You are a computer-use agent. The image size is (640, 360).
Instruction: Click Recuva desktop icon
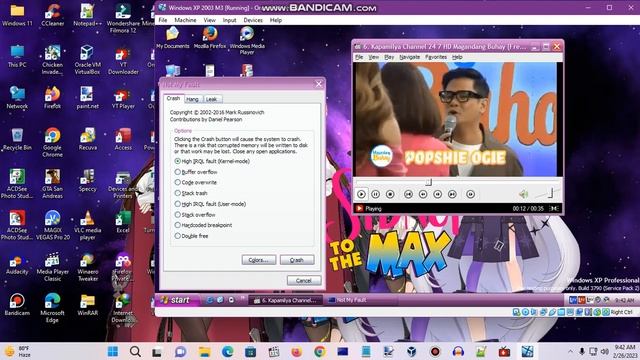click(x=87, y=140)
